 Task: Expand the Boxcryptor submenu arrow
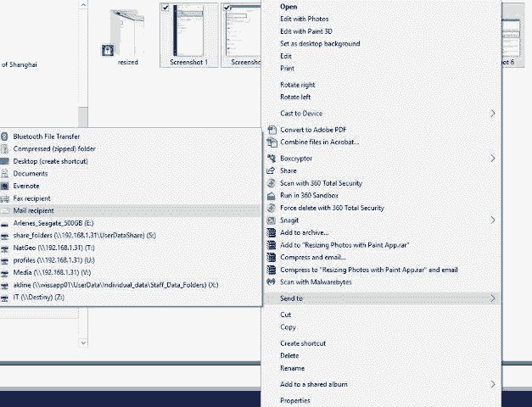tap(493, 158)
